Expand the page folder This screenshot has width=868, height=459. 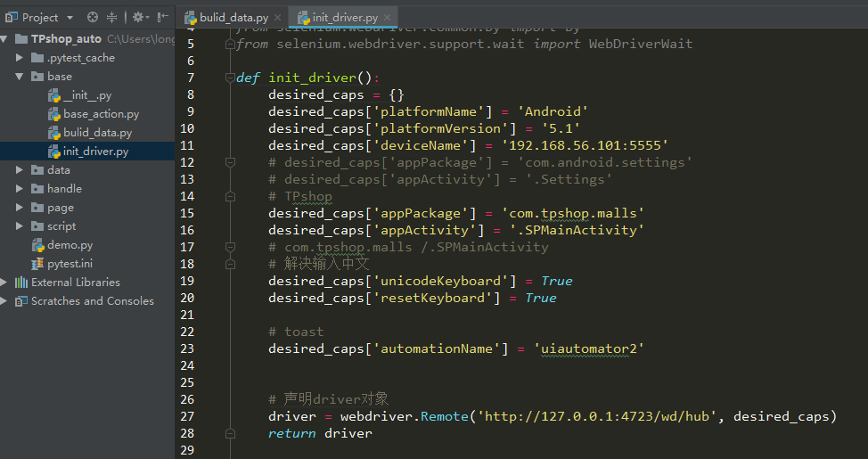click(20, 208)
